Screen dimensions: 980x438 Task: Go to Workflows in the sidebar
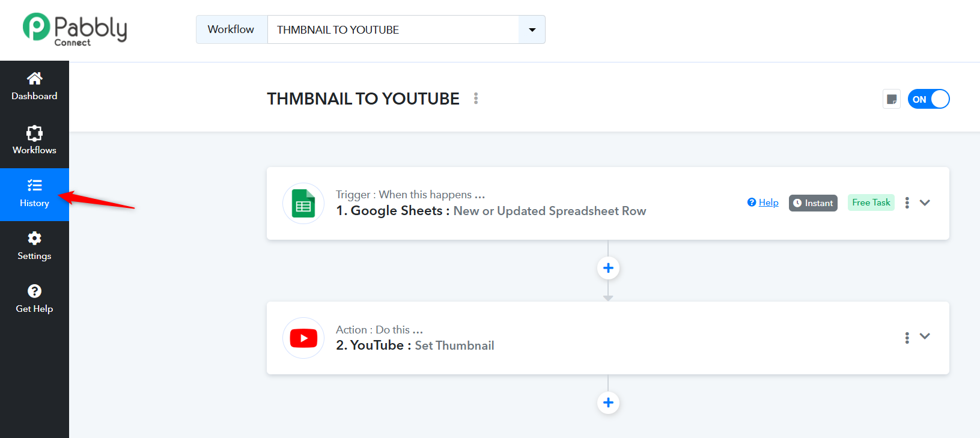click(x=34, y=141)
